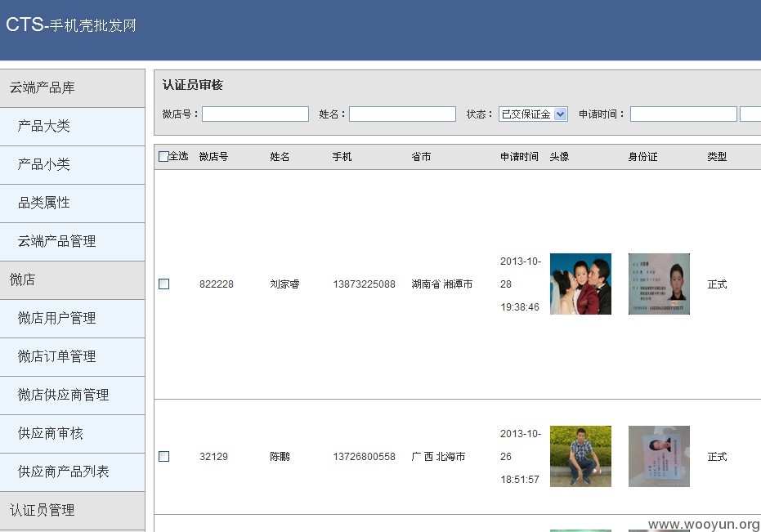761x532 pixels.
Task: Click the 省市 column header
Action: [x=421, y=156]
